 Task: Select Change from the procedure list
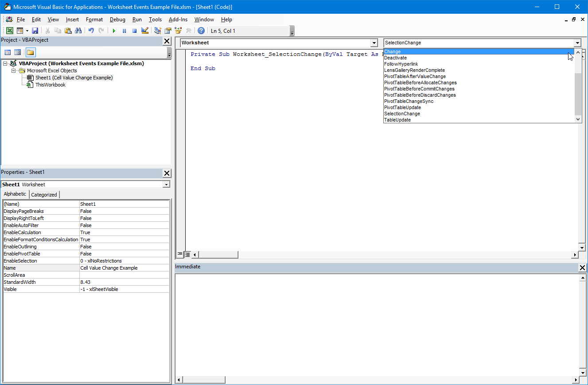point(393,51)
